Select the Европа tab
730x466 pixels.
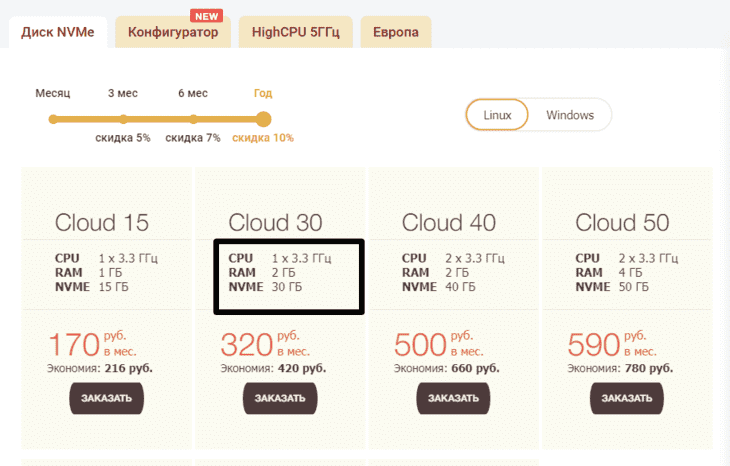click(x=396, y=32)
